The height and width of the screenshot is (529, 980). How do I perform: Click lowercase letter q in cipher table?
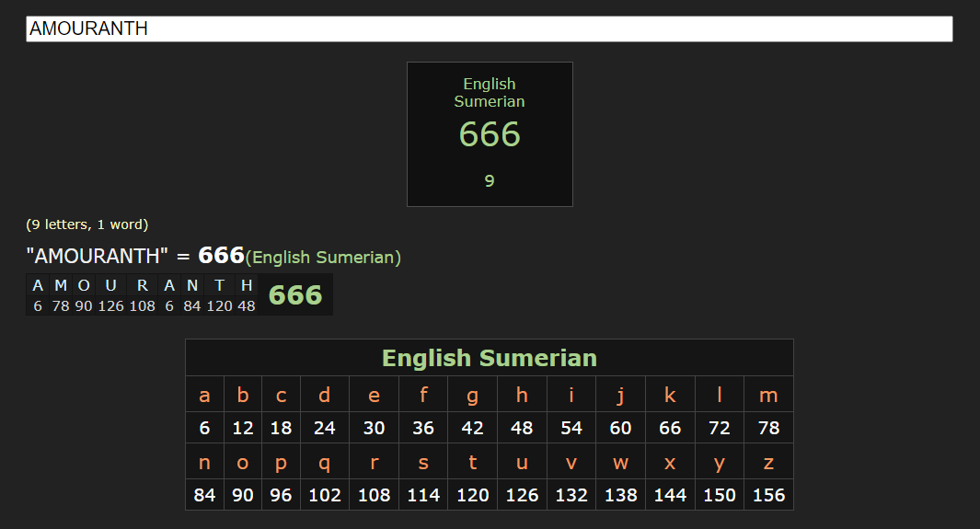click(325, 464)
